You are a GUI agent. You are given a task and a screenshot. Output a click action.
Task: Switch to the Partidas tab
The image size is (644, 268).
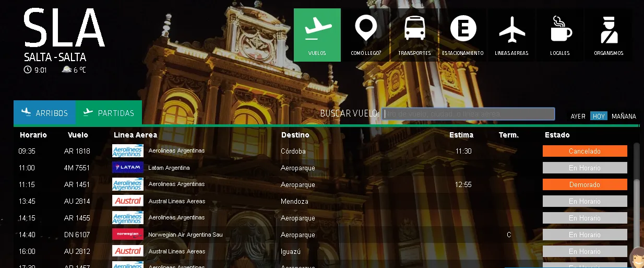click(x=109, y=113)
